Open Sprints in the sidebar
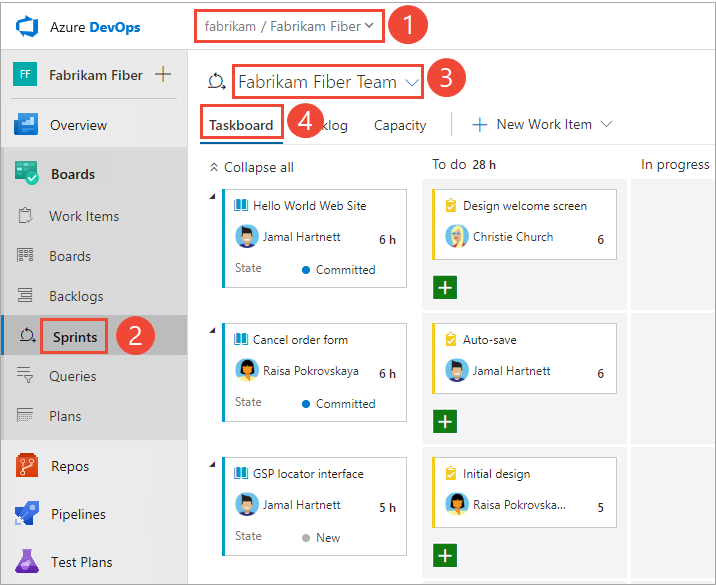This screenshot has width=716, height=585. tap(75, 337)
